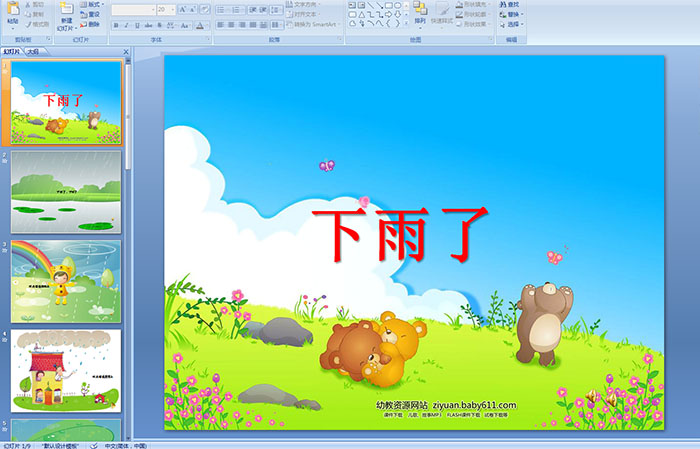Select the rainbow slide 3 thumbnail

[x=66, y=280]
